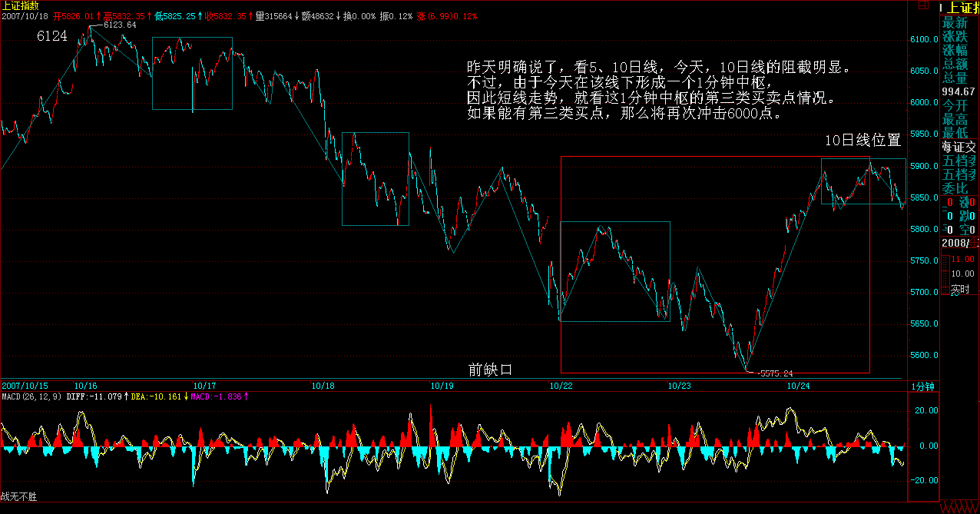Click the 10日线位置 annotation label
The height and width of the screenshot is (514, 980).
coord(862,141)
